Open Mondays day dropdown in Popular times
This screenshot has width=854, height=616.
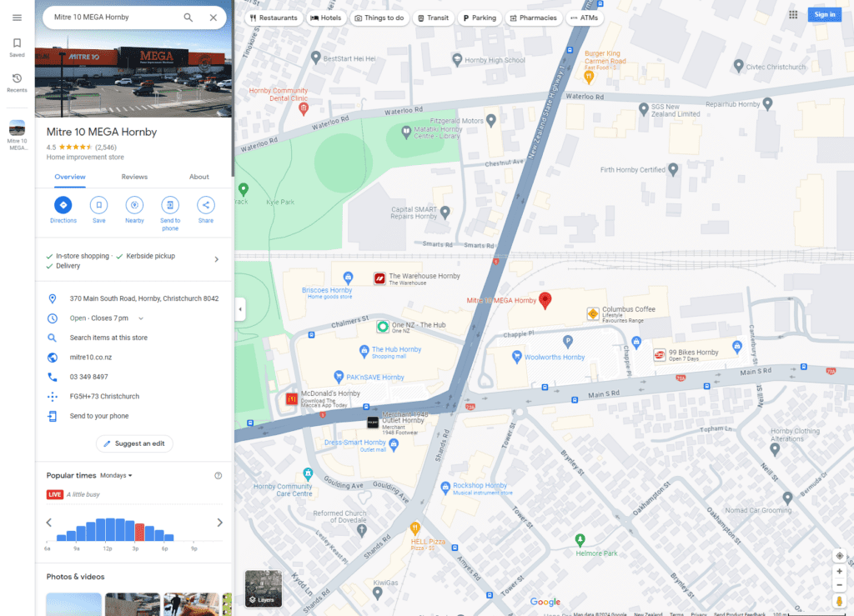pyautogui.click(x=116, y=476)
